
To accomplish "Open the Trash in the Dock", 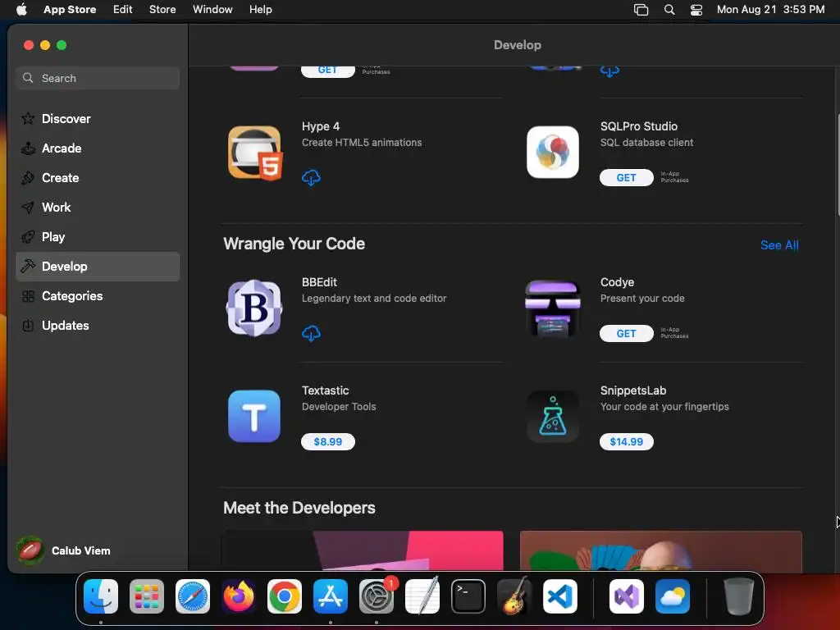I will pos(739,596).
